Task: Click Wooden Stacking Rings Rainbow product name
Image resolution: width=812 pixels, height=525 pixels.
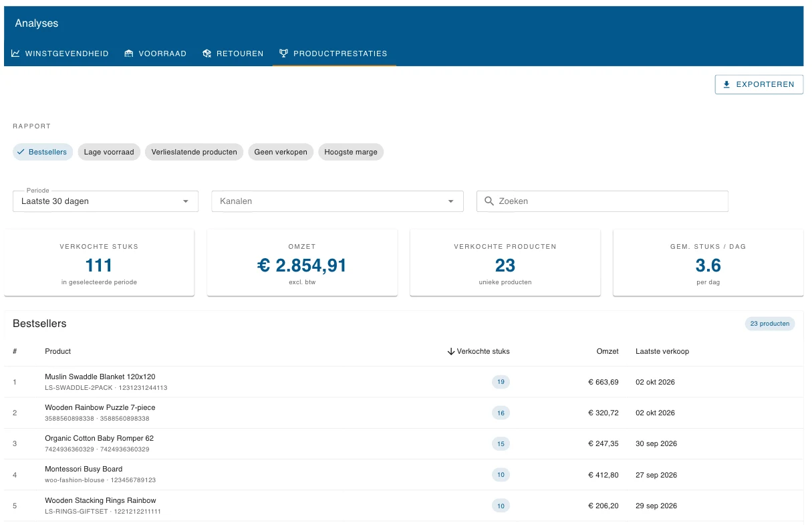Action: tap(100, 500)
